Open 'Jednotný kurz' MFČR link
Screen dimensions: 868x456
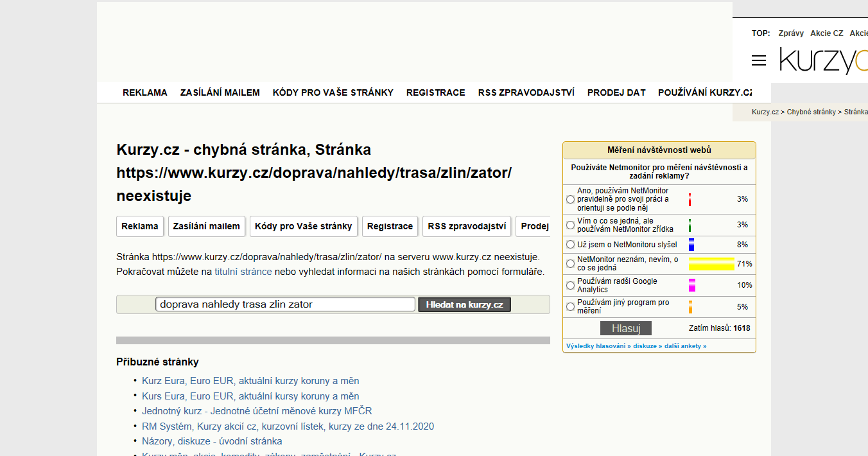click(x=257, y=411)
